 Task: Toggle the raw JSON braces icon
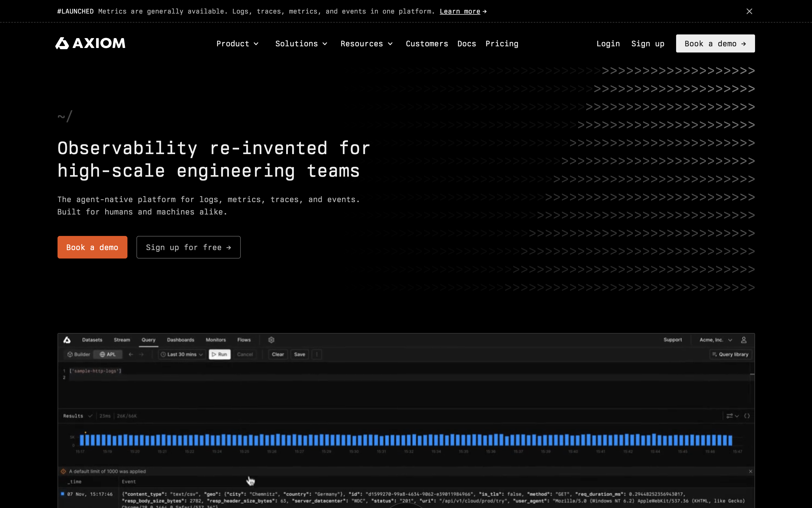(x=747, y=416)
